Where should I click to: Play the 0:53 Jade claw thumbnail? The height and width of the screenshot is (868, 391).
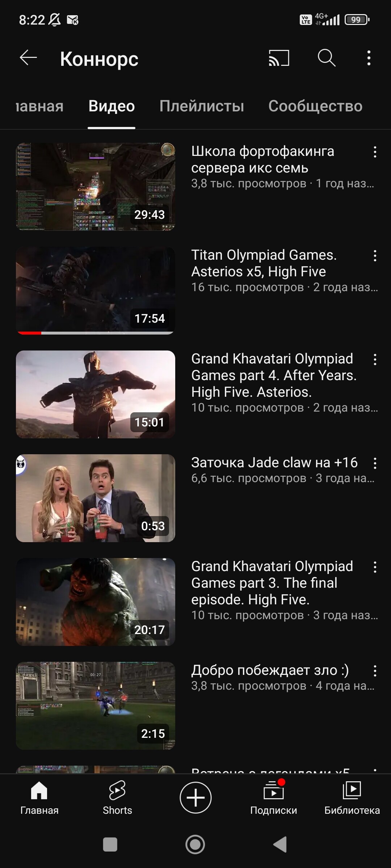96,498
